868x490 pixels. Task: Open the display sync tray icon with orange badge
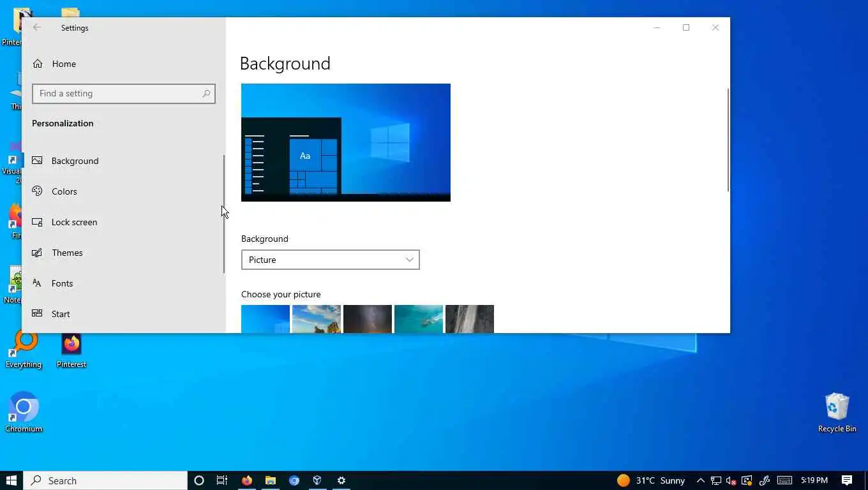click(747, 480)
